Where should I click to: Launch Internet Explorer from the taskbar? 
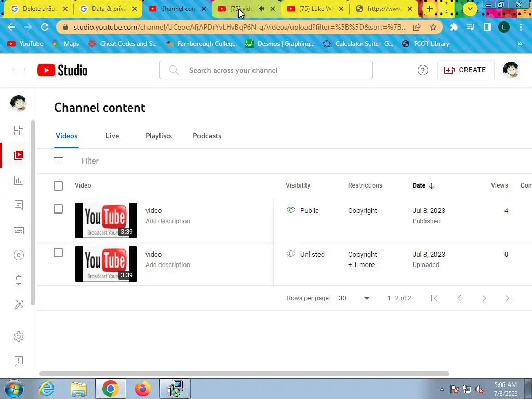[46, 389]
